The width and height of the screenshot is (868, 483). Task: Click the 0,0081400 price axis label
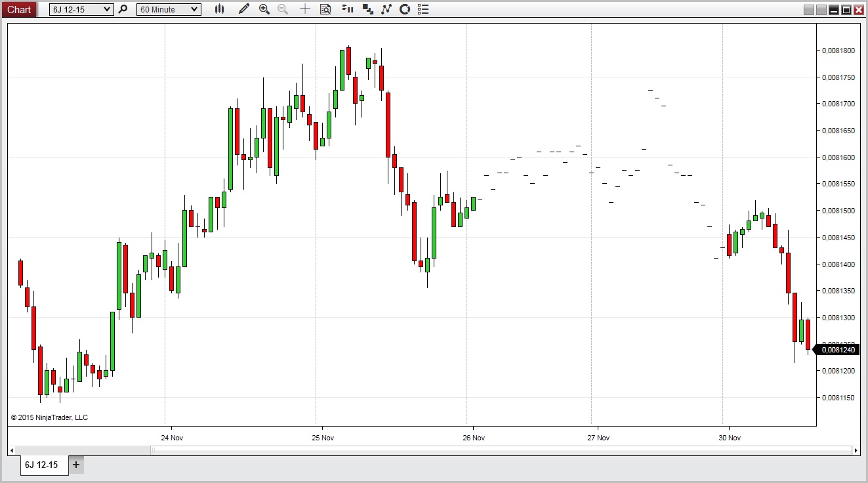(x=837, y=264)
